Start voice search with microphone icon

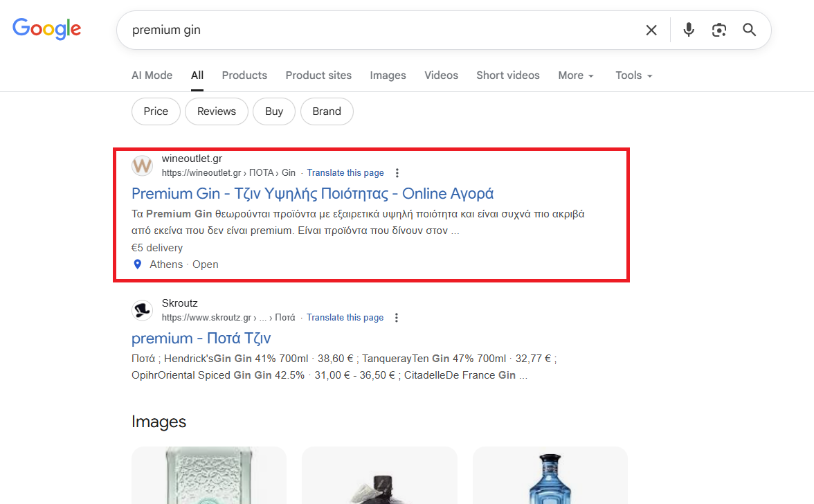[688, 30]
